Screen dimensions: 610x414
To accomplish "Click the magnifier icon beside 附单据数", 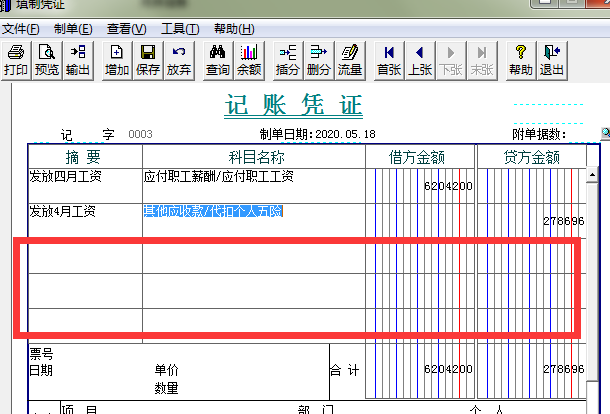I will pyautogui.click(x=605, y=133).
